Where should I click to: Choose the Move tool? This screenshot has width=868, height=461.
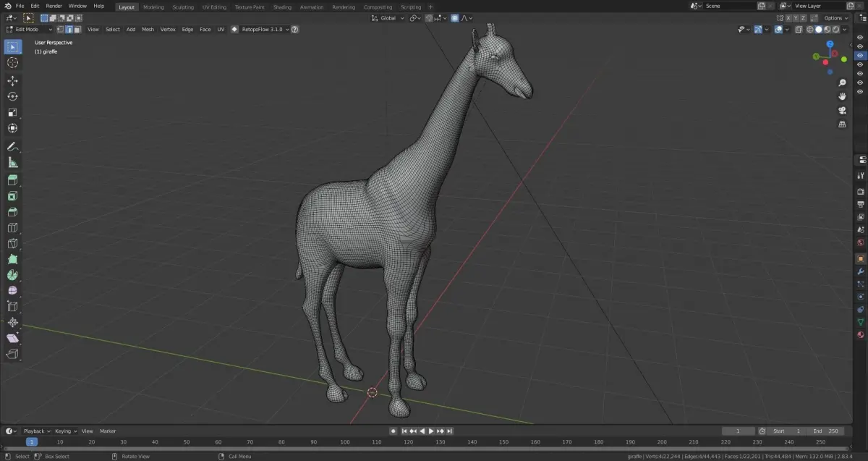12,80
